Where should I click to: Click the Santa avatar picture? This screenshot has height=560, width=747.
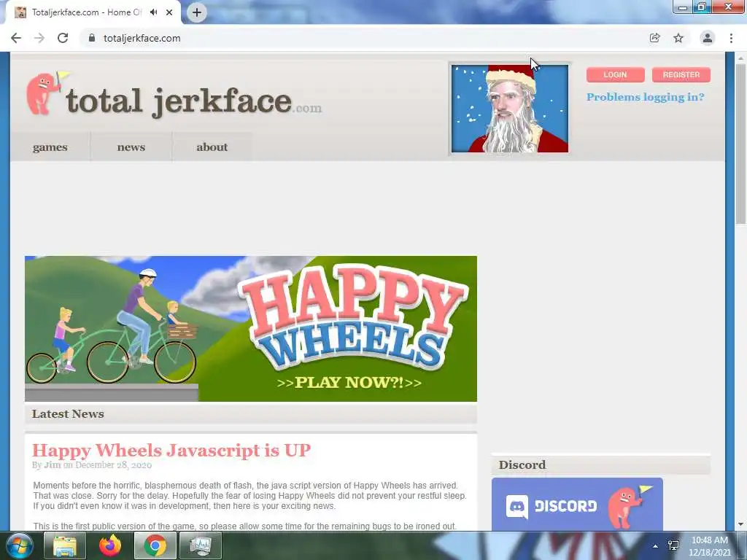click(x=510, y=109)
